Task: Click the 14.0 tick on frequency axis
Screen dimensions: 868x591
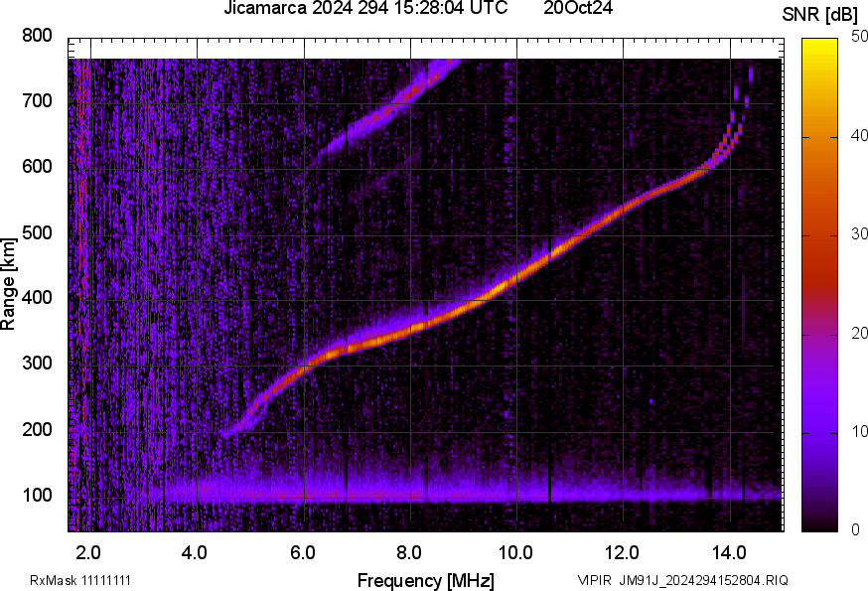Action: [728, 551]
